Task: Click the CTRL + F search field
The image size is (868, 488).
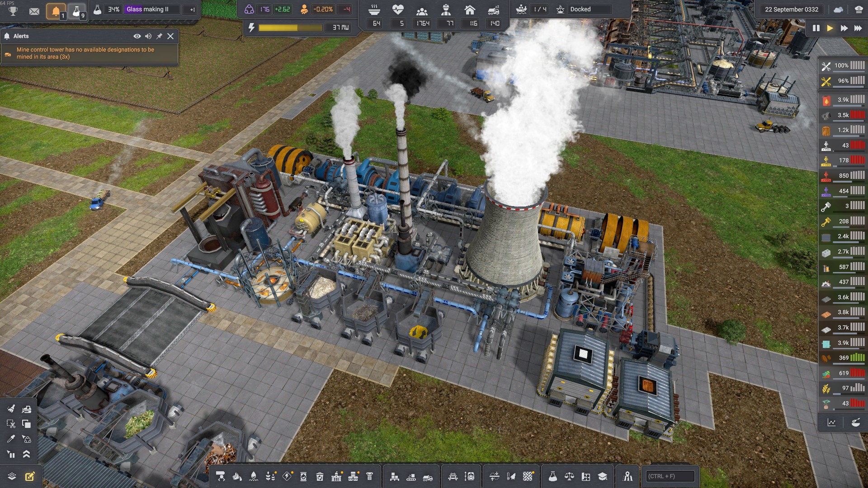Action: point(670,476)
